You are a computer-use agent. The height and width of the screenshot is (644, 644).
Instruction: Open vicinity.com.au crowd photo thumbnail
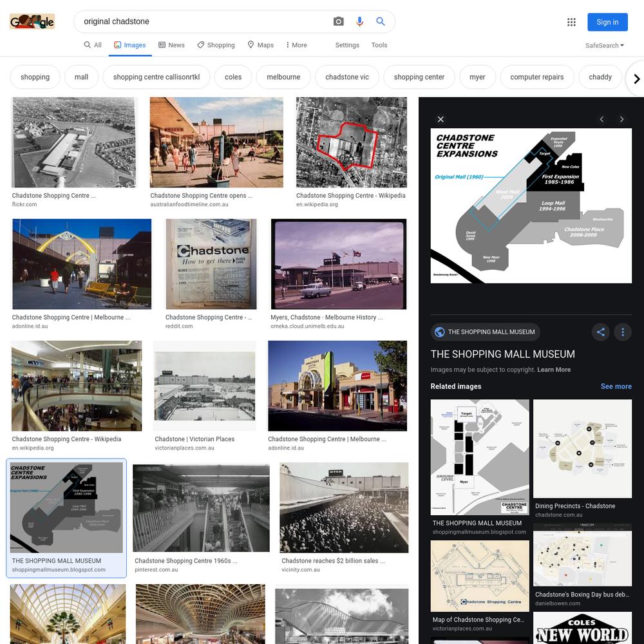344,507
